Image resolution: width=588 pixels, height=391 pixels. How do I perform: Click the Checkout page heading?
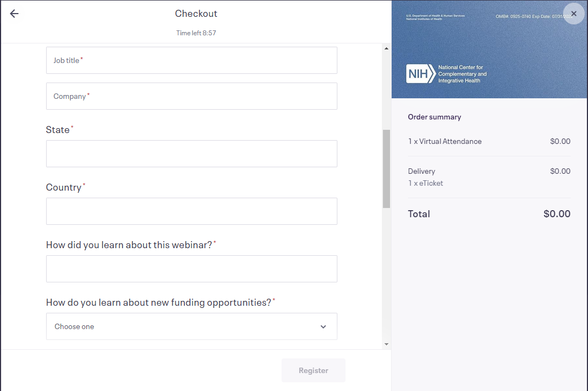coord(196,14)
